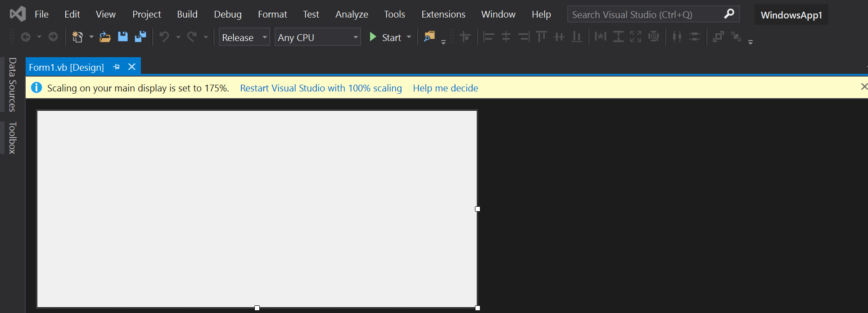The height and width of the screenshot is (313, 868).
Task: Click the Make Same Size icon
Action: click(x=636, y=36)
